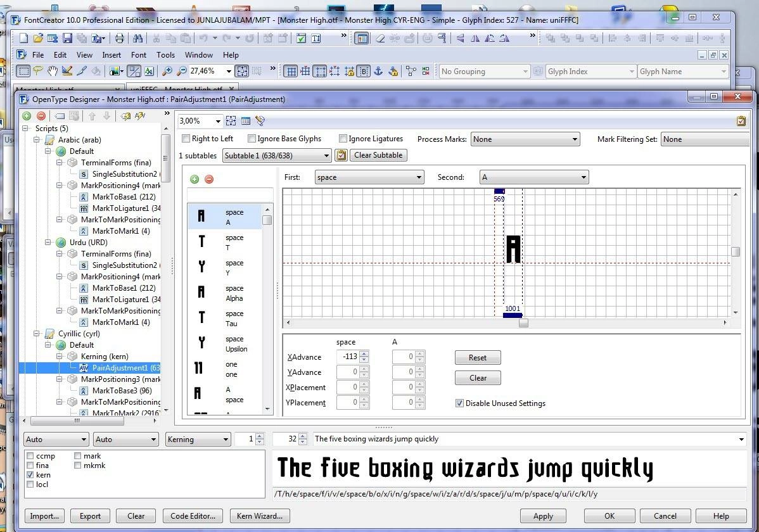Click the glyph preview horizontal scrollbar thumb
This screenshot has width=759, height=532.
523,323
